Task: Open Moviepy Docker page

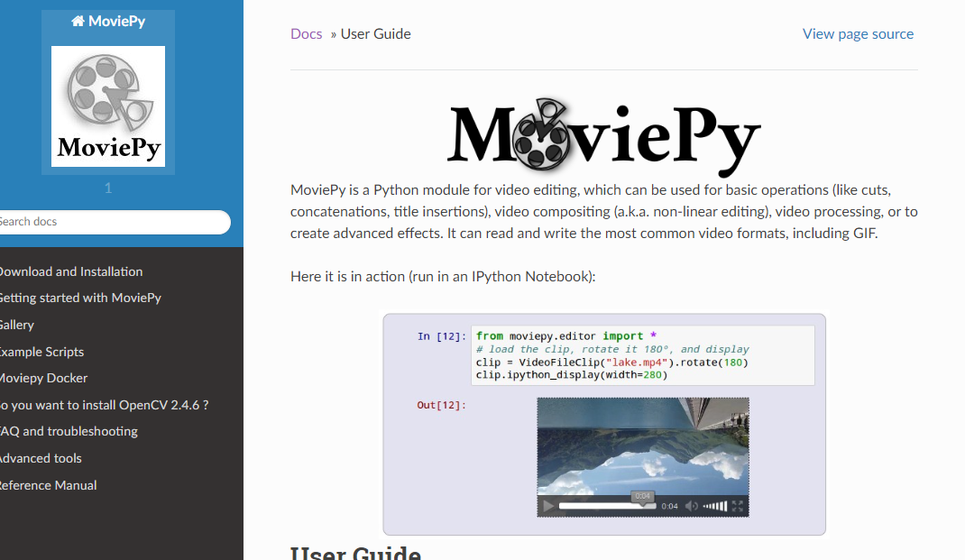Action: pyautogui.click(x=43, y=379)
